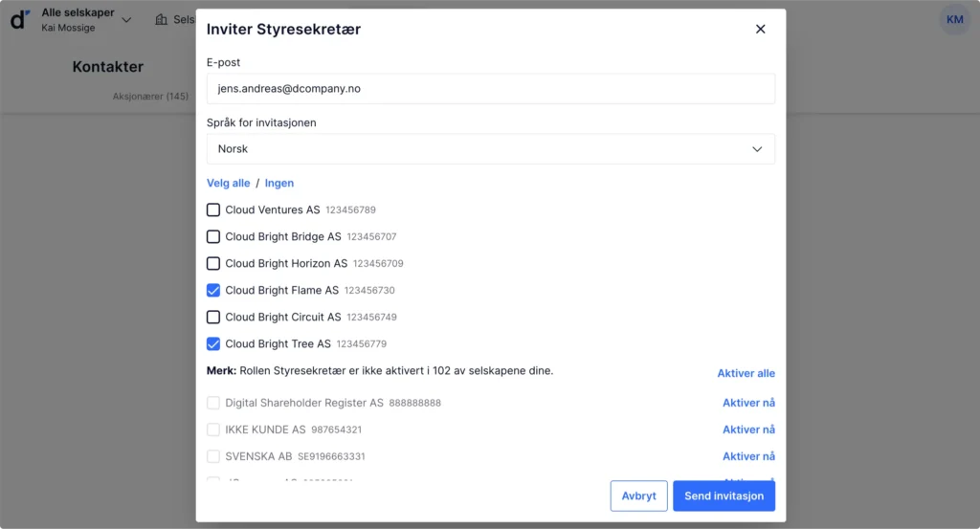Viewport: 980px width, 529px height.
Task: Click the Velg alle link
Action: pos(228,183)
